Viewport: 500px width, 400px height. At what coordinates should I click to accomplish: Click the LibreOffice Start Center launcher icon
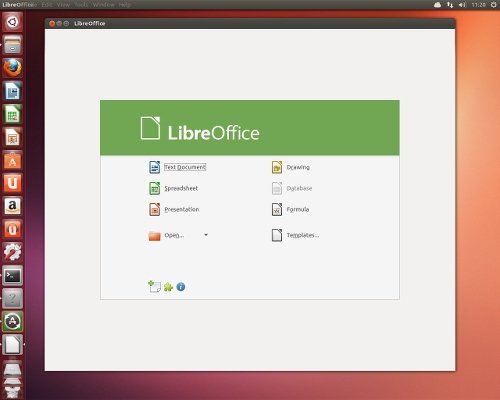(x=13, y=344)
